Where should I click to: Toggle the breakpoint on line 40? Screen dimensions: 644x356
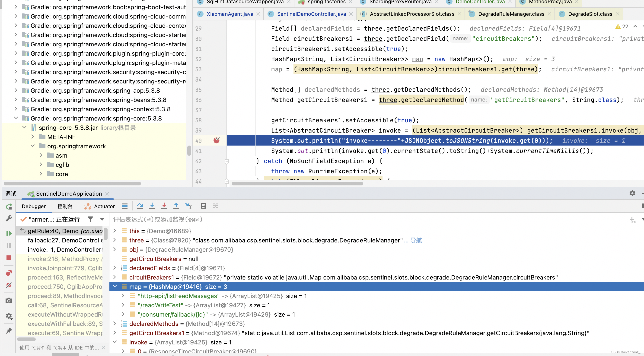click(x=217, y=140)
